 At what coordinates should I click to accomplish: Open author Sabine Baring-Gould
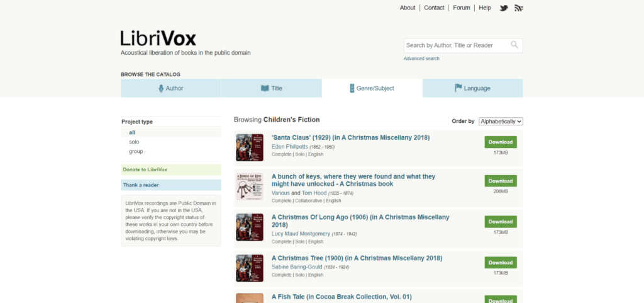pyautogui.click(x=297, y=267)
